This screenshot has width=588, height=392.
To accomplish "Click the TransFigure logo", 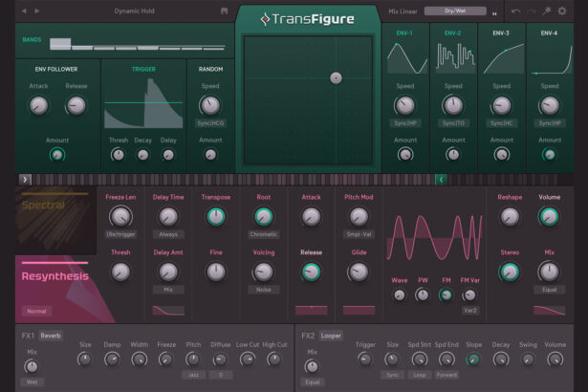I will click(308, 19).
